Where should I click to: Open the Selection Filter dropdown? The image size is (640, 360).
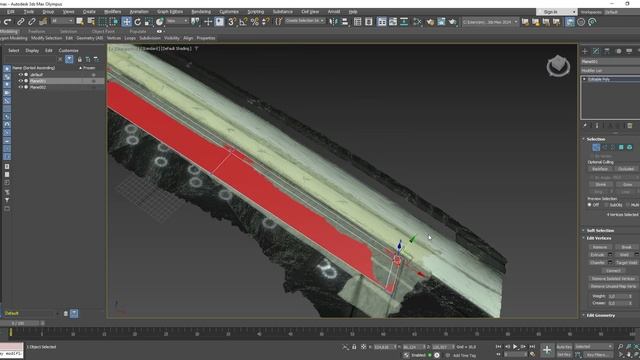tap(62, 21)
